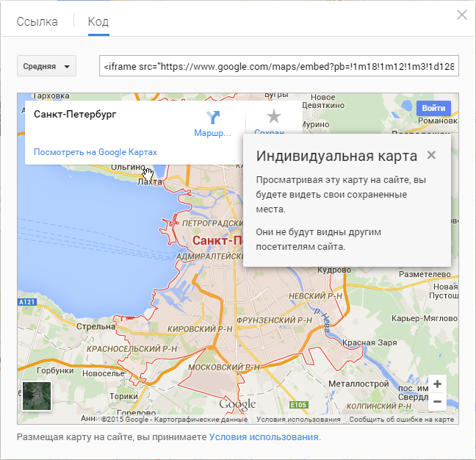Click the Новое Девяткино map label
The image size is (476, 460).
(x=323, y=101)
